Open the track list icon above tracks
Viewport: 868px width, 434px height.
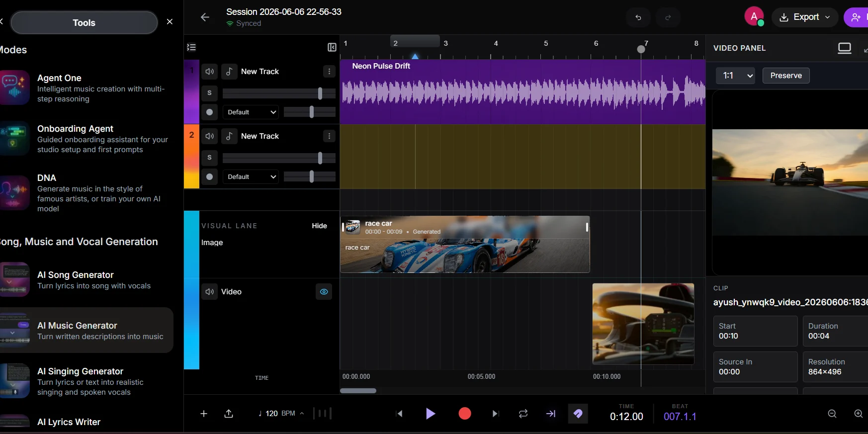[191, 47]
